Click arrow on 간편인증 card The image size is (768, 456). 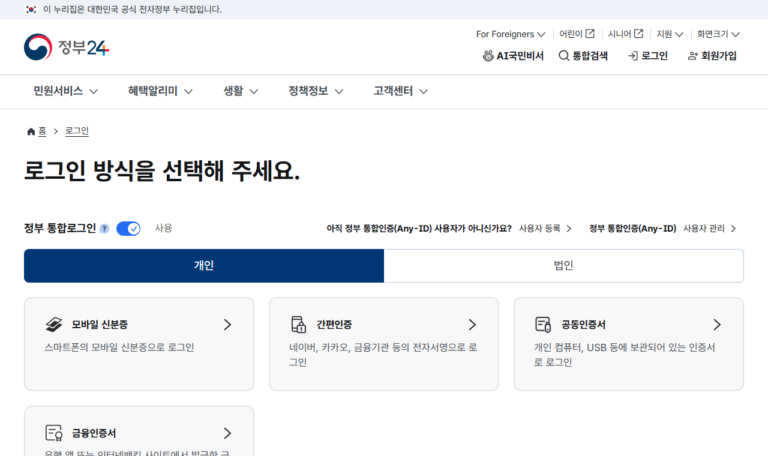(x=472, y=325)
